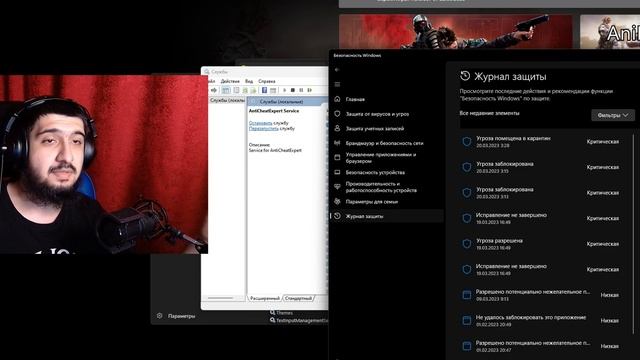Click the Refresh icon in Services toolbar

coord(245,90)
